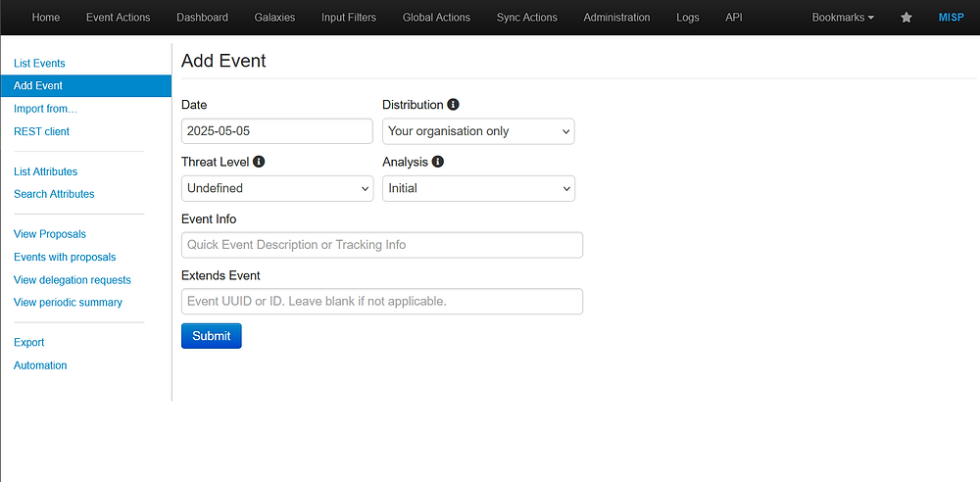Open the API menu

[734, 18]
